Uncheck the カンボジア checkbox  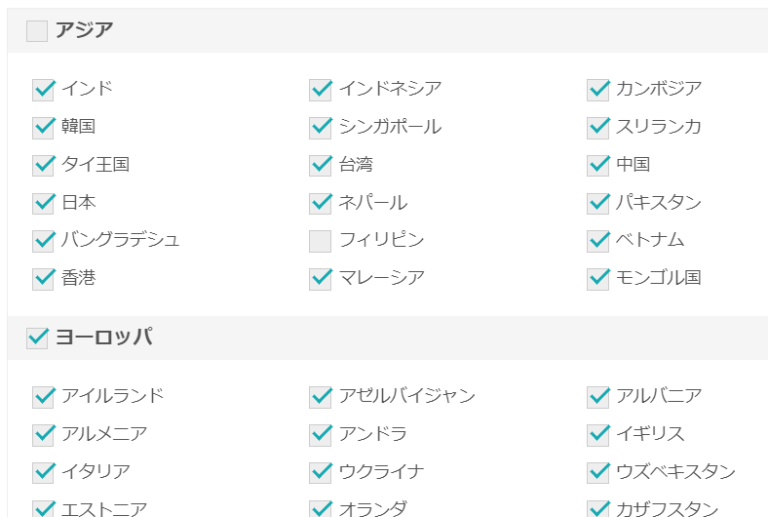click(598, 90)
